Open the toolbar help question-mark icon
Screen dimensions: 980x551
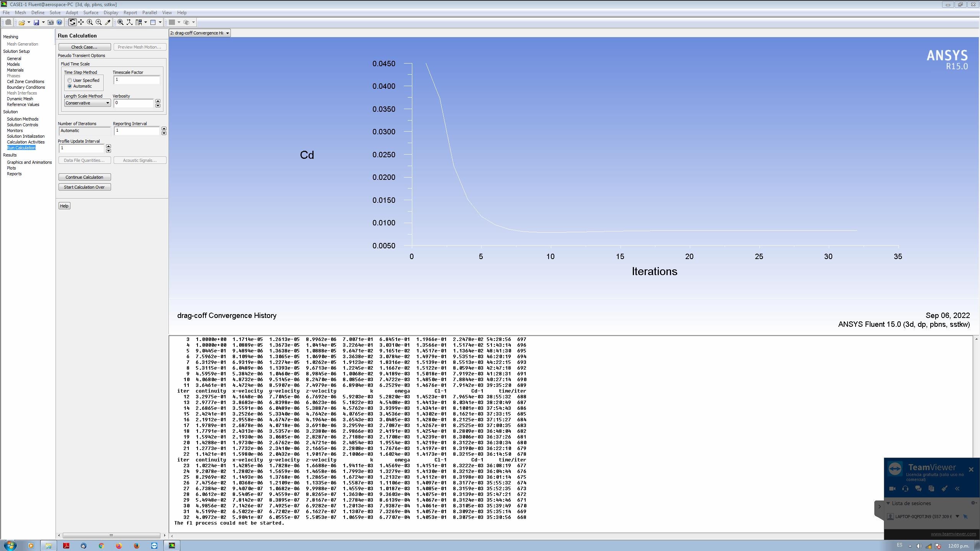(x=59, y=22)
